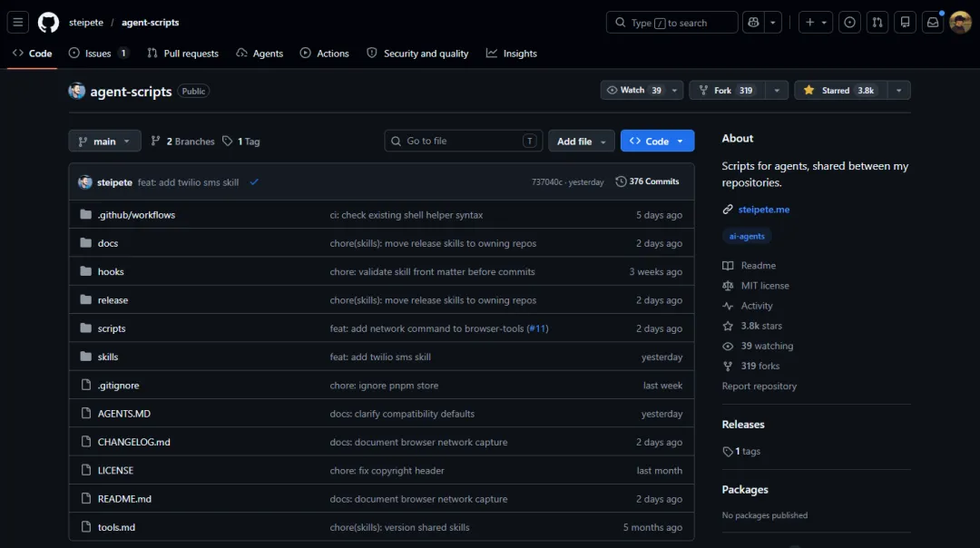View the 1 Tag link
This screenshot has height=548, width=980.
pos(241,142)
